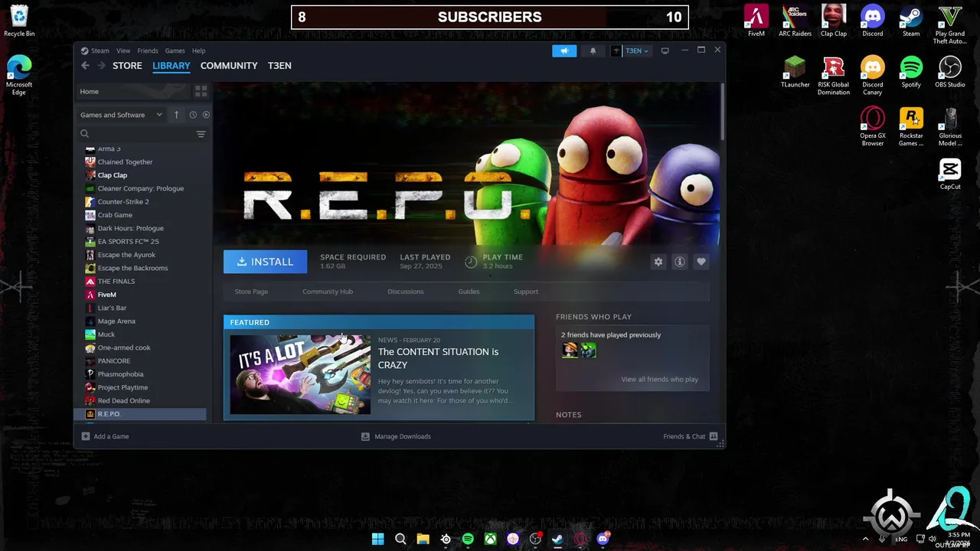Open The CONTENT SITUATION is CRAZY article
This screenshot has height=551, width=980.
(438, 358)
